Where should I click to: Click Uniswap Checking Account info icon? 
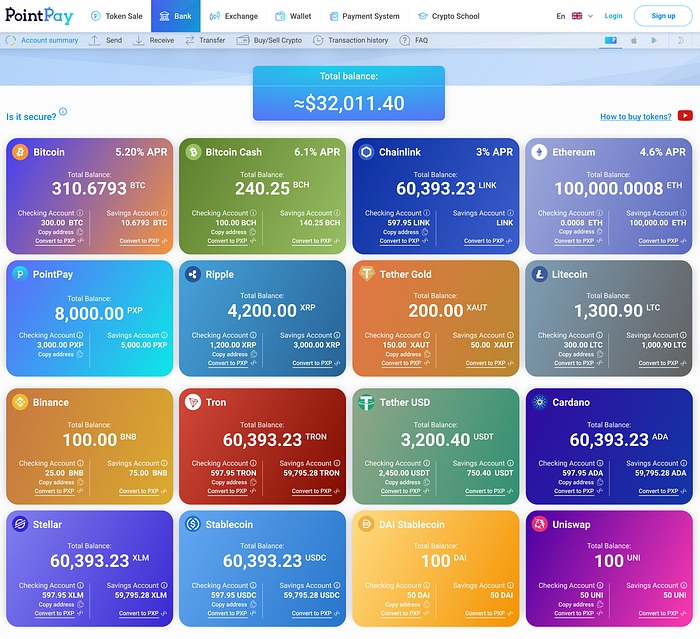[x=600, y=585]
